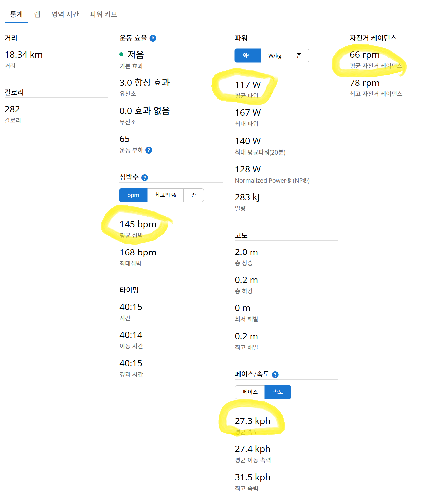Click the 27.3 kph average speed
Image resolution: width=422 pixels, height=504 pixels.
(x=252, y=421)
